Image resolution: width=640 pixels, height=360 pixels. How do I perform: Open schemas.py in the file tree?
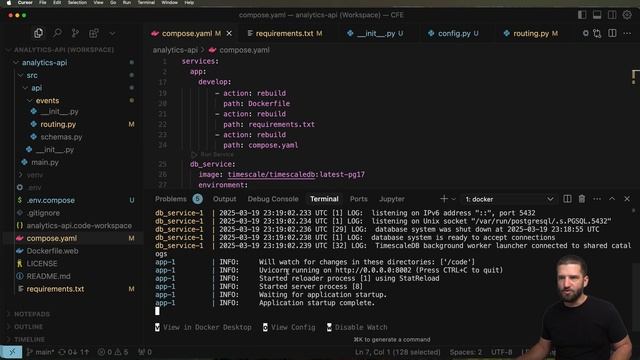(61, 137)
